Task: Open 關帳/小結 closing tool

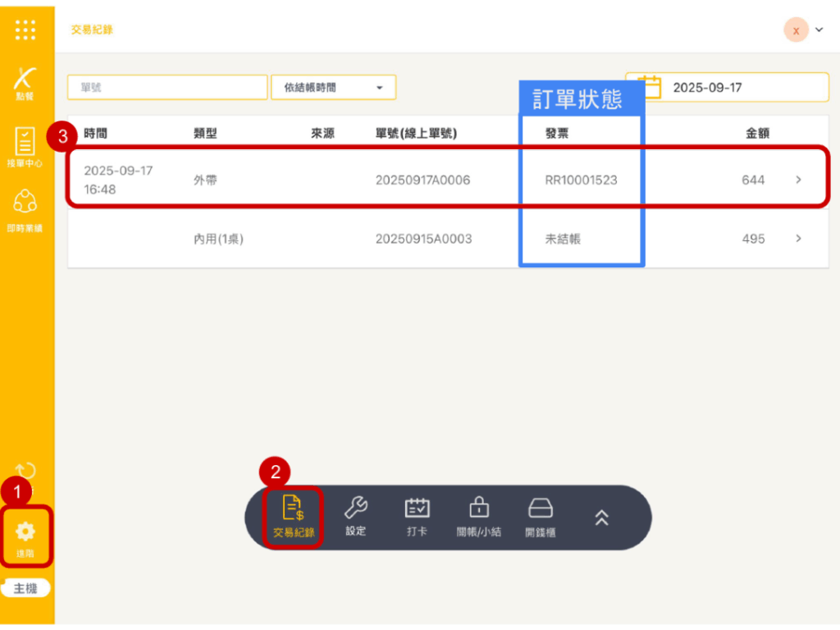Action: tap(478, 518)
